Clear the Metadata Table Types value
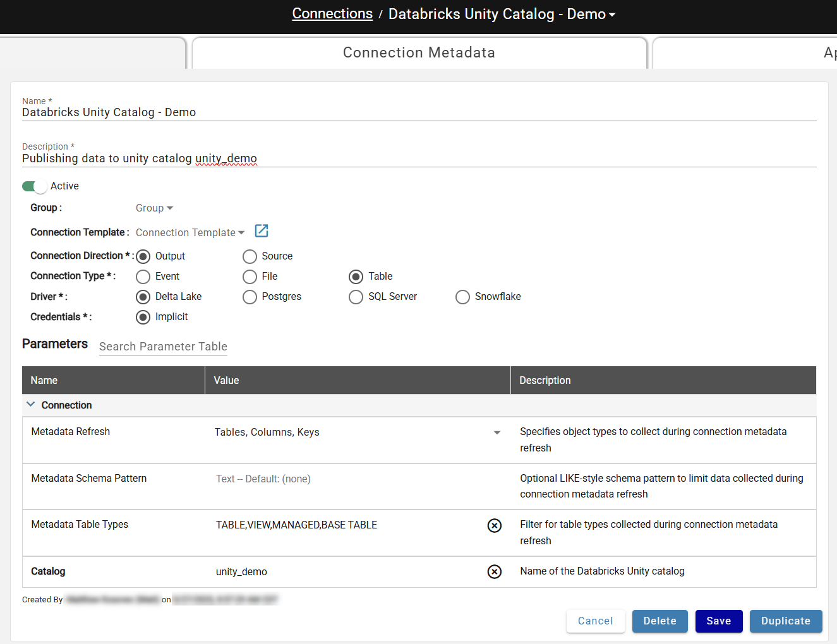 (495, 525)
